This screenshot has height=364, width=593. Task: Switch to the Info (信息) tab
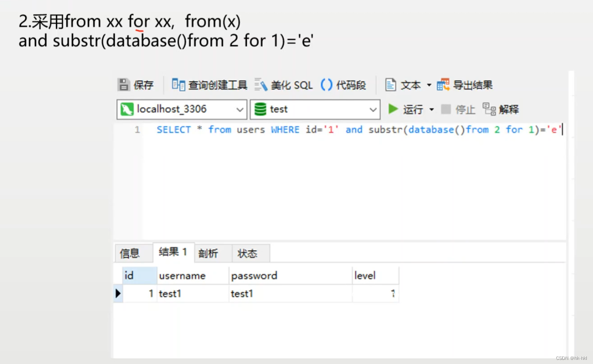click(x=133, y=253)
